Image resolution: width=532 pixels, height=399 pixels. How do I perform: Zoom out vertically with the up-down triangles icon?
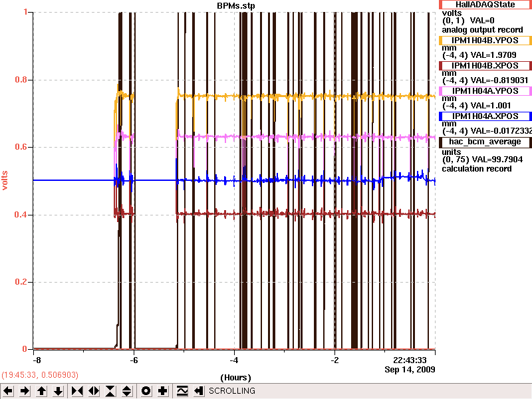[127, 391]
